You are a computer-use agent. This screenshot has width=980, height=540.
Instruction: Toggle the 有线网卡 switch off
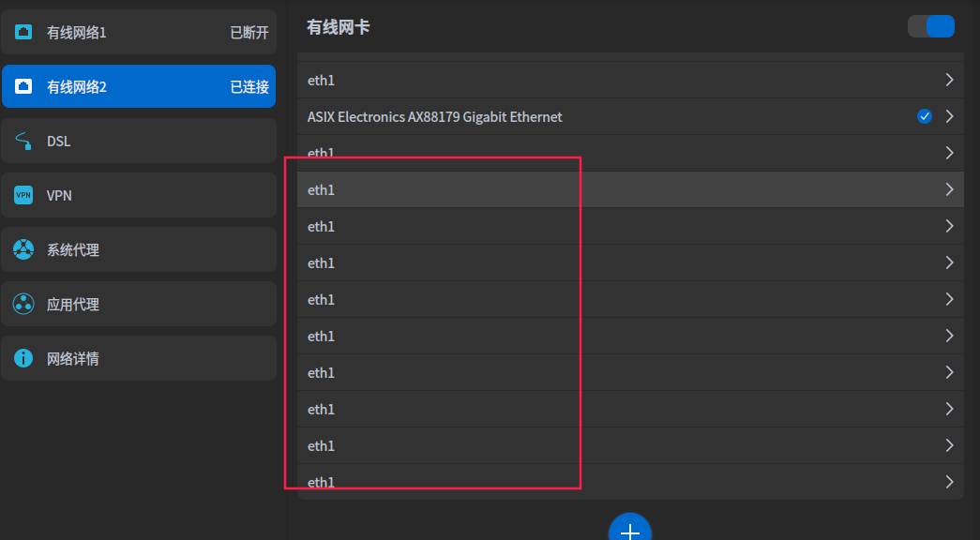[930, 26]
